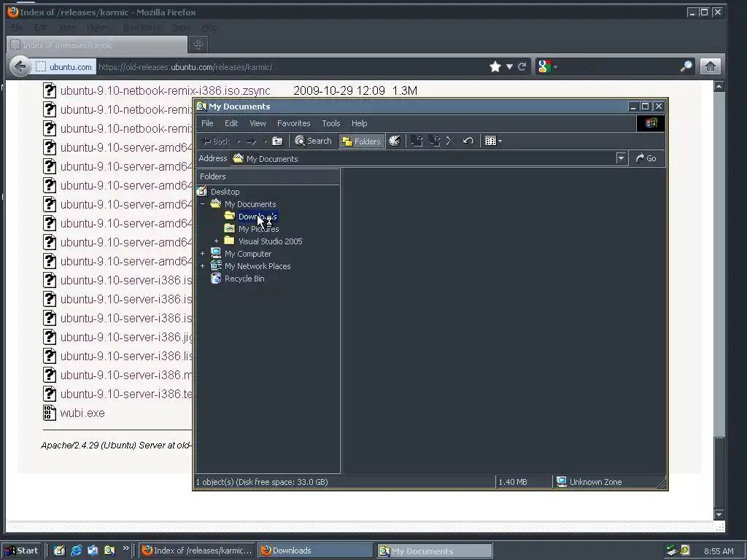Select Recycle Bin in folder tree

pos(244,279)
